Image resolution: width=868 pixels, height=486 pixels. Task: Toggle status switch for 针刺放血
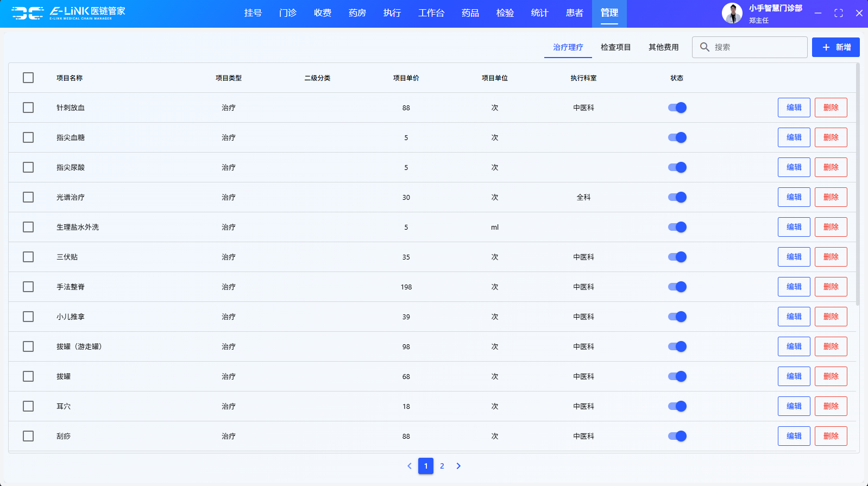[677, 108]
